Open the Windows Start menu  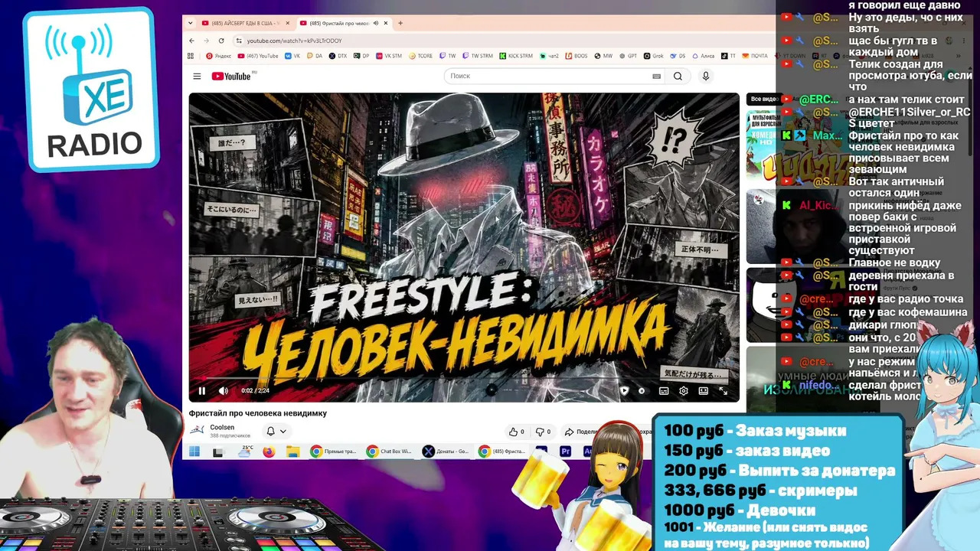[194, 452]
